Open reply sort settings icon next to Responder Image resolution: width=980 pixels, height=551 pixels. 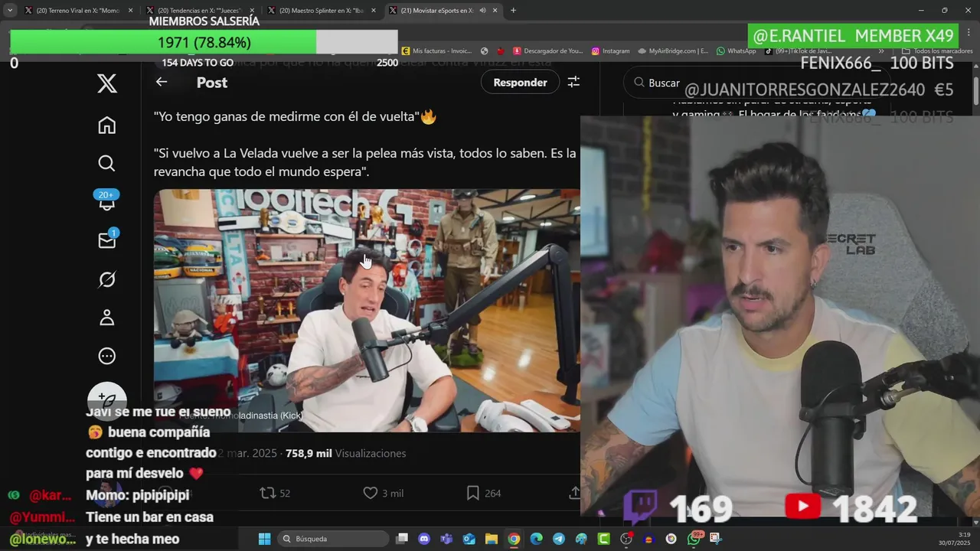[x=573, y=82]
